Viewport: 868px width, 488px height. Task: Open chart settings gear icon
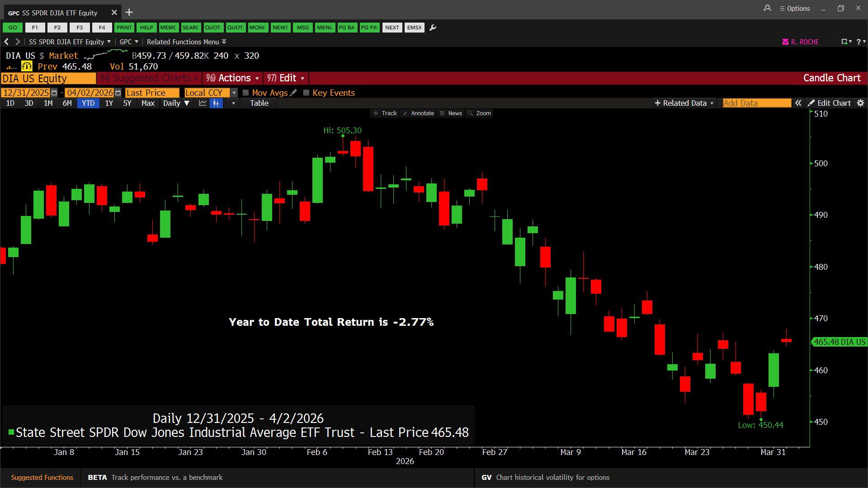tap(860, 103)
